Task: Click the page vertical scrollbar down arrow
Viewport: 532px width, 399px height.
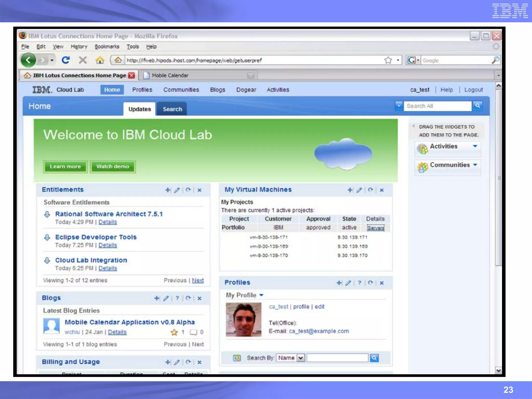Action: click(498, 371)
